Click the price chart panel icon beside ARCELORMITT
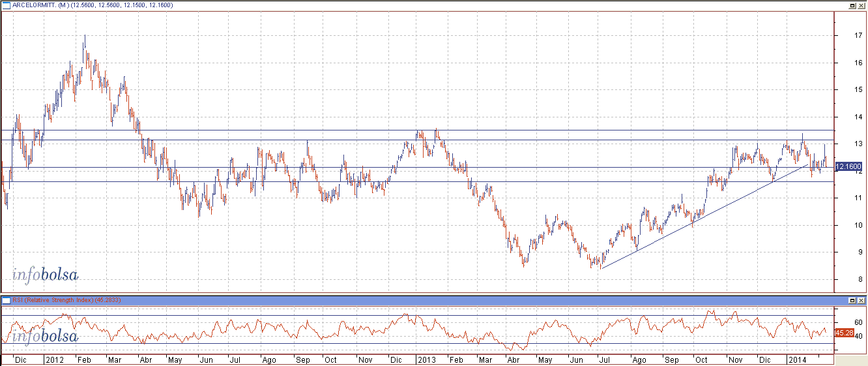868x366 pixels. [x=5, y=5]
